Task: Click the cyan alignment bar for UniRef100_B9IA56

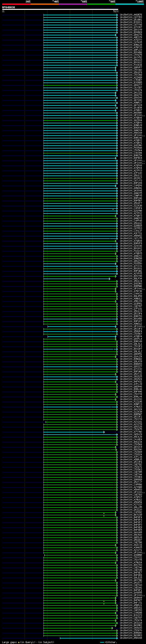Action: click(80, 319)
